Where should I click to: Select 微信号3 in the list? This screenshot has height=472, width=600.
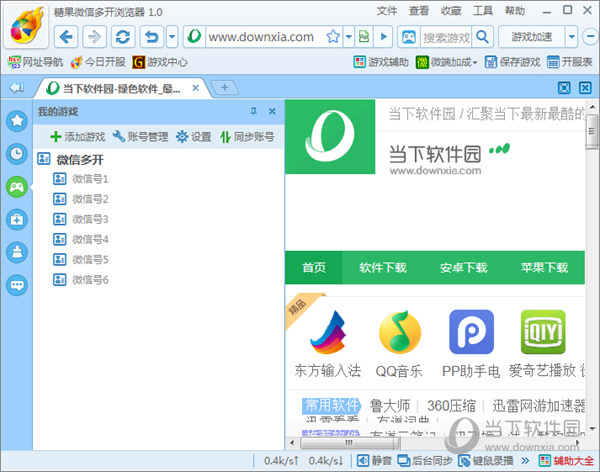(x=80, y=219)
